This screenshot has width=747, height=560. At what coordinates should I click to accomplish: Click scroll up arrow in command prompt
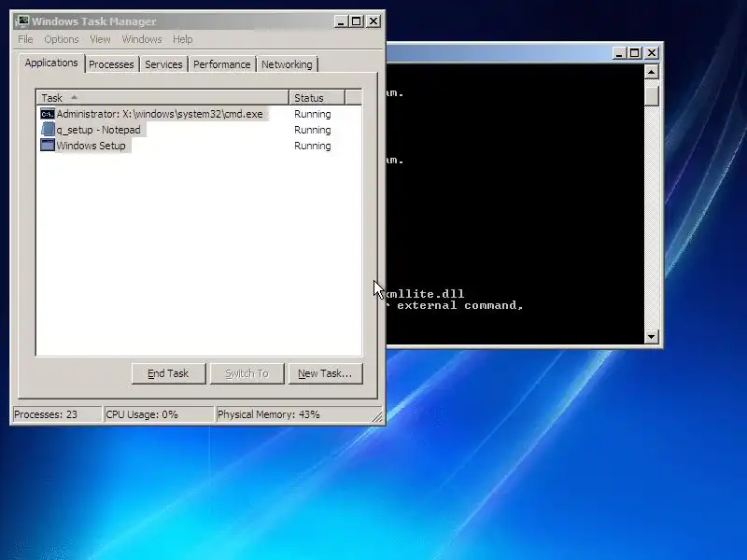coord(651,72)
